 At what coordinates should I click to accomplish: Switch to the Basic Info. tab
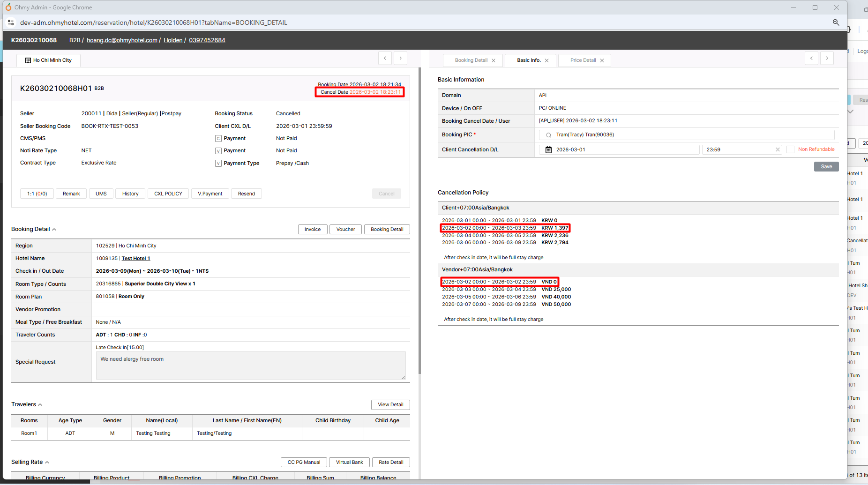tap(529, 60)
